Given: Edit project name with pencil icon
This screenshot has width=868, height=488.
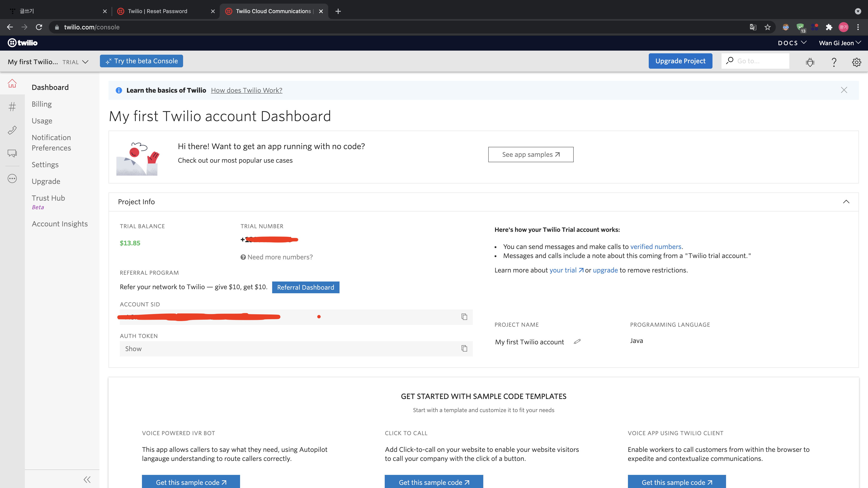Looking at the screenshot, I should [577, 342].
